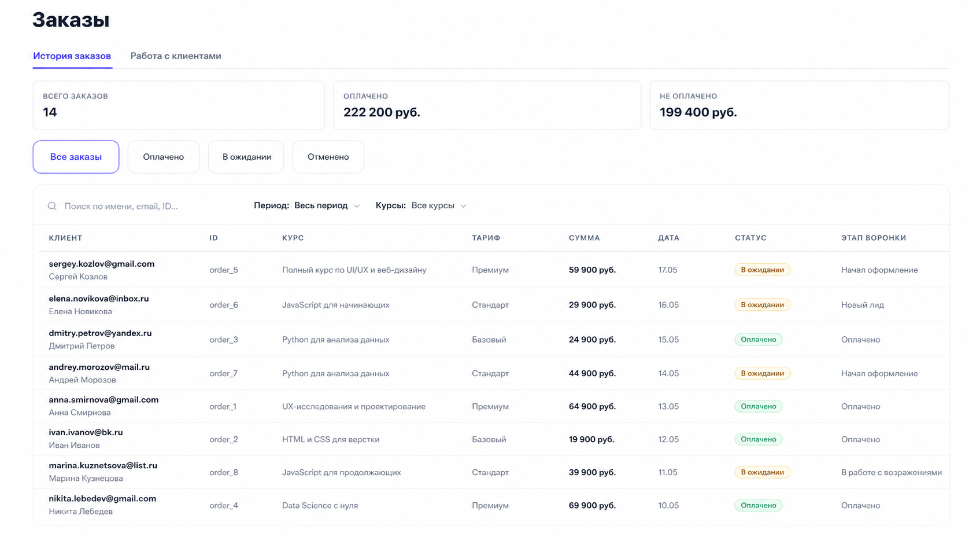Sort by the Дата column header

[669, 238]
